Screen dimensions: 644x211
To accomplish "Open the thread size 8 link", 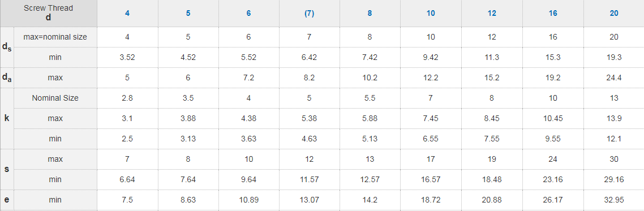I will (x=370, y=13).
